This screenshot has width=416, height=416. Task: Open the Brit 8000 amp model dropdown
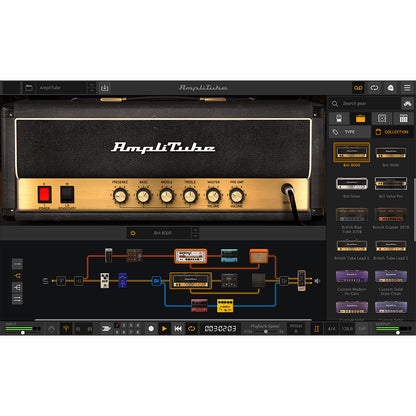pos(163,233)
